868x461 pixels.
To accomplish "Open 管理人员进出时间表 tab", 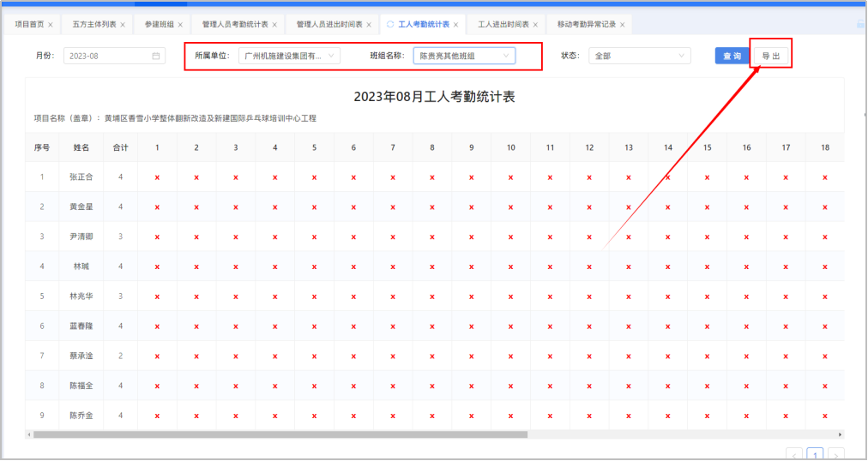I will [329, 25].
